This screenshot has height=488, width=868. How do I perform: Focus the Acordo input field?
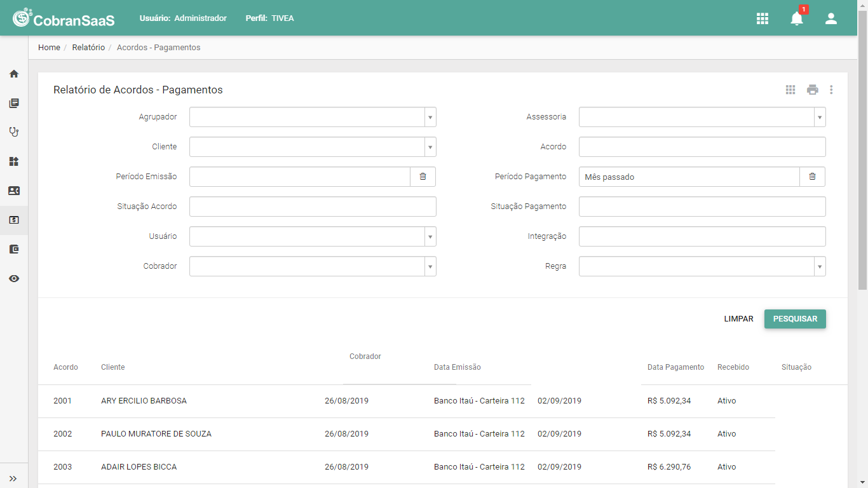(x=702, y=147)
